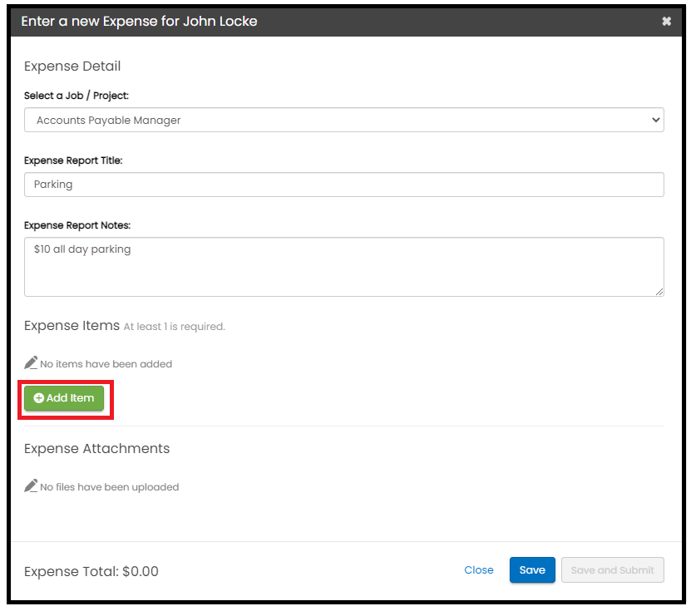691x616 pixels.
Task: Click the Expense Total: $0.00 text
Action: pyautogui.click(x=91, y=571)
